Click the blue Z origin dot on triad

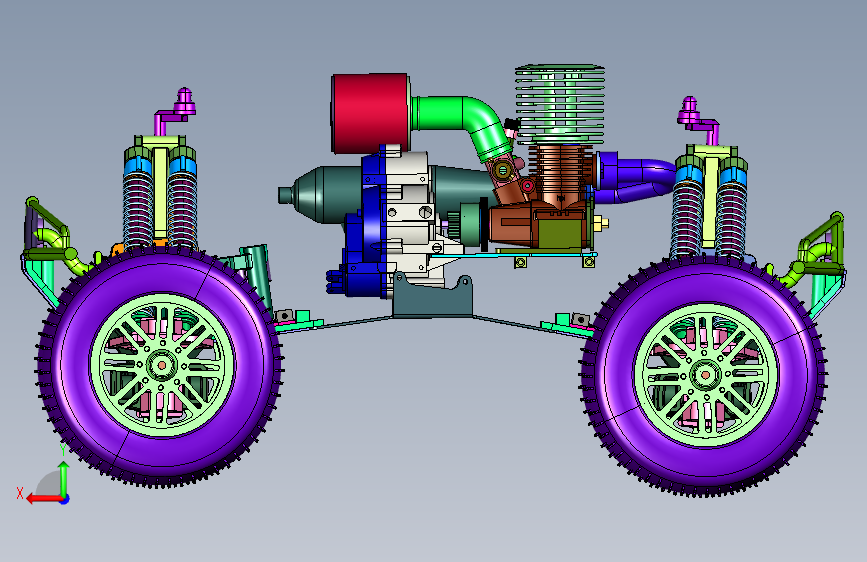[x=65, y=499]
